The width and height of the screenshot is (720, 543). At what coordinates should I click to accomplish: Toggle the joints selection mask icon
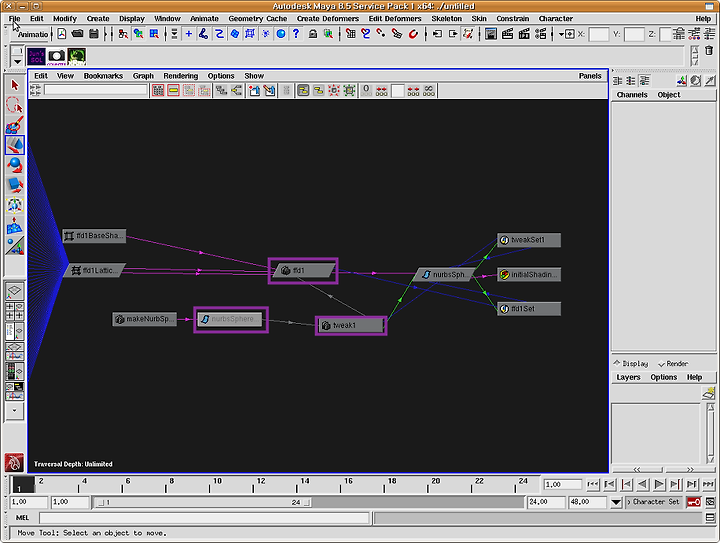203,34
